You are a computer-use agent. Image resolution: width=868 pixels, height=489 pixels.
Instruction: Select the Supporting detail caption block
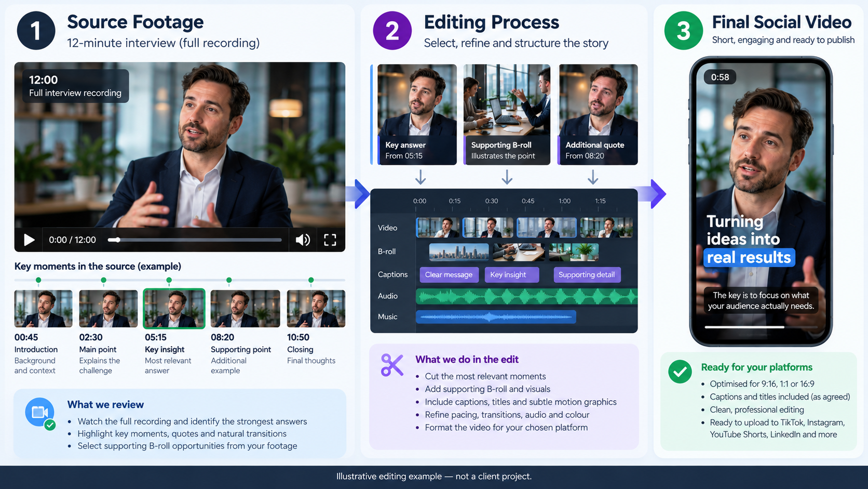[x=587, y=275]
